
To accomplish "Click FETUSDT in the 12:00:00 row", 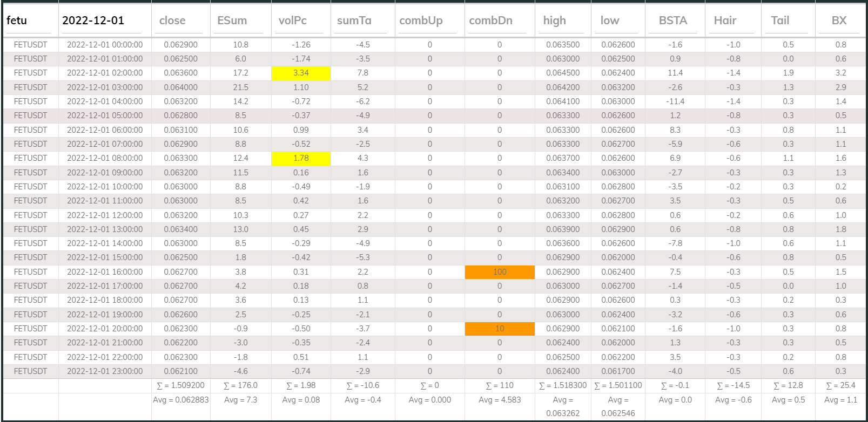I will pyautogui.click(x=30, y=215).
